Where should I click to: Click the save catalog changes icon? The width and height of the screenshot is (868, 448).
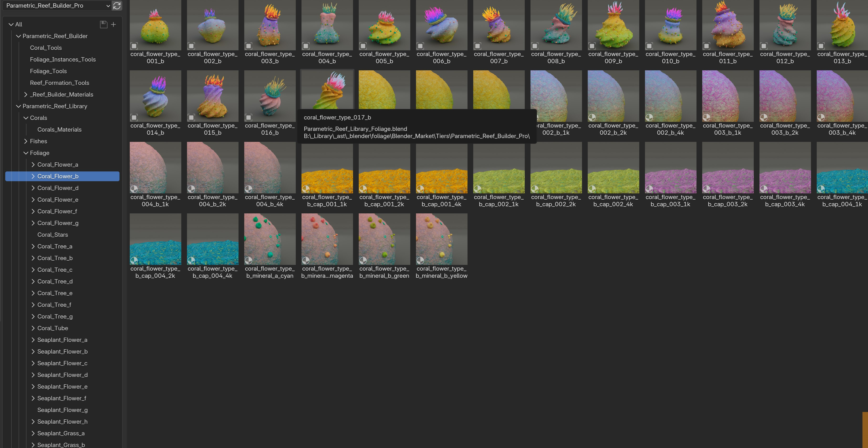(104, 24)
